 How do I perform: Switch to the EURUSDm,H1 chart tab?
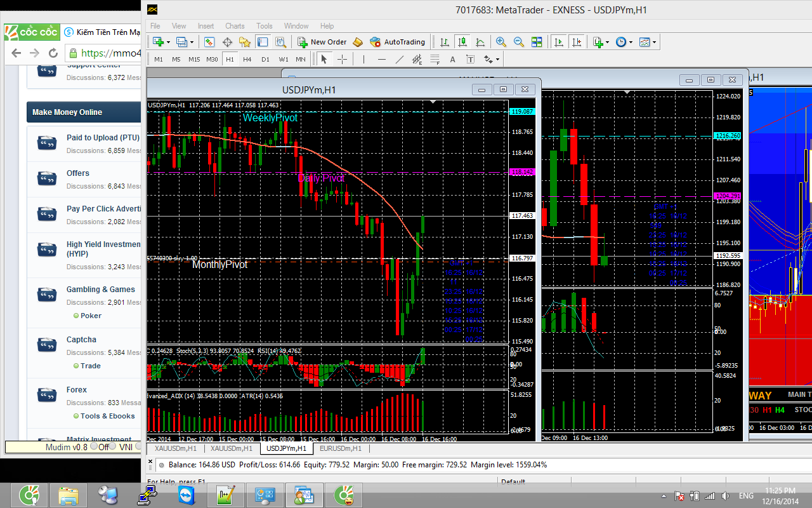340,448
